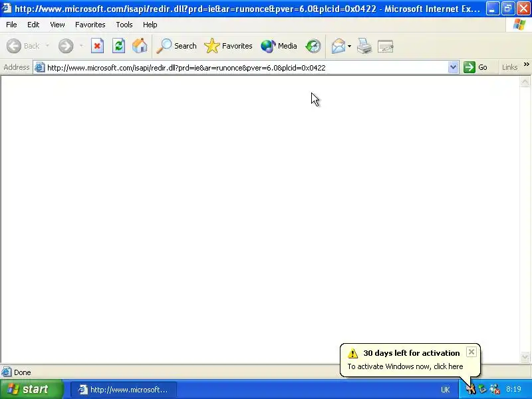Restore down the Internet Explorer window
Screen dimensions: 532x399
pyautogui.click(x=508, y=8)
